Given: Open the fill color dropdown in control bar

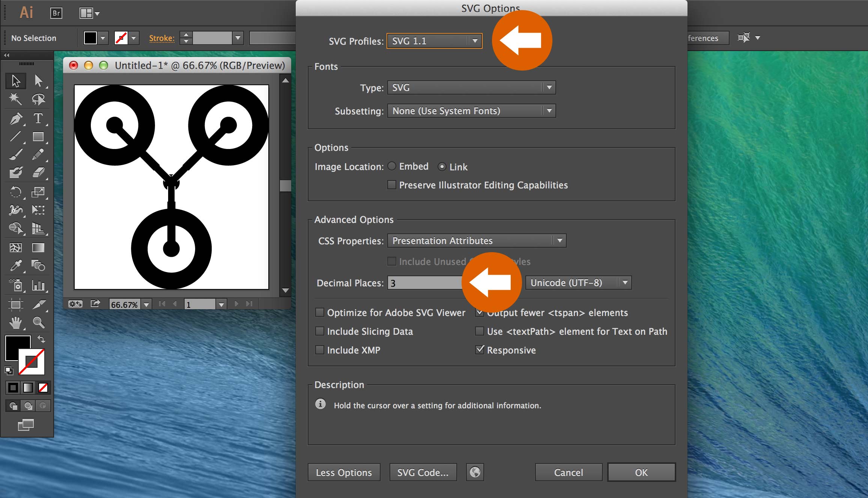Looking at the screenshot, I should tap(103, 38).
